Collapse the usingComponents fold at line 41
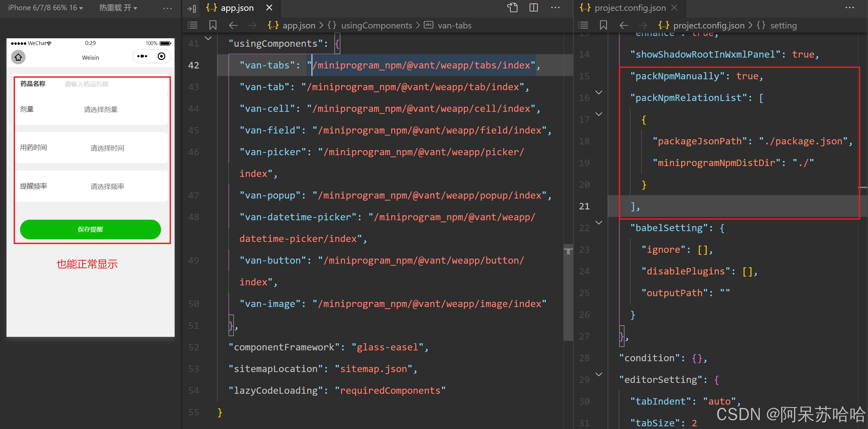The width and height of the screenshot is (868, 429). pyautogui.click(x=208, y=38)
